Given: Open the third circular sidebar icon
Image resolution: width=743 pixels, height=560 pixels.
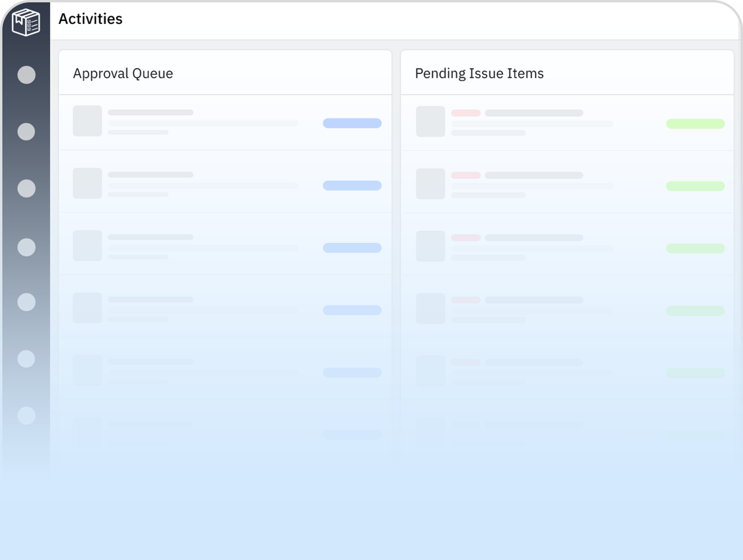Looking at the screenshot, I should (26, 188).
